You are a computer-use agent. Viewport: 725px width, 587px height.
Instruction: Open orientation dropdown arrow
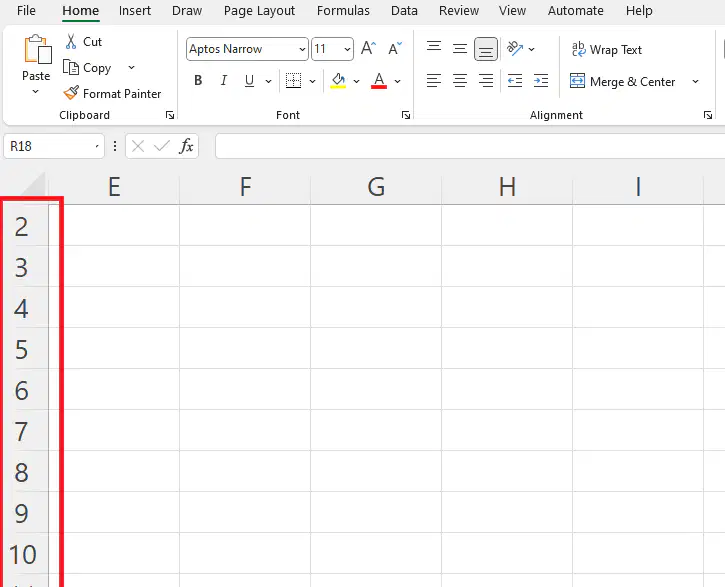point(532,49)
